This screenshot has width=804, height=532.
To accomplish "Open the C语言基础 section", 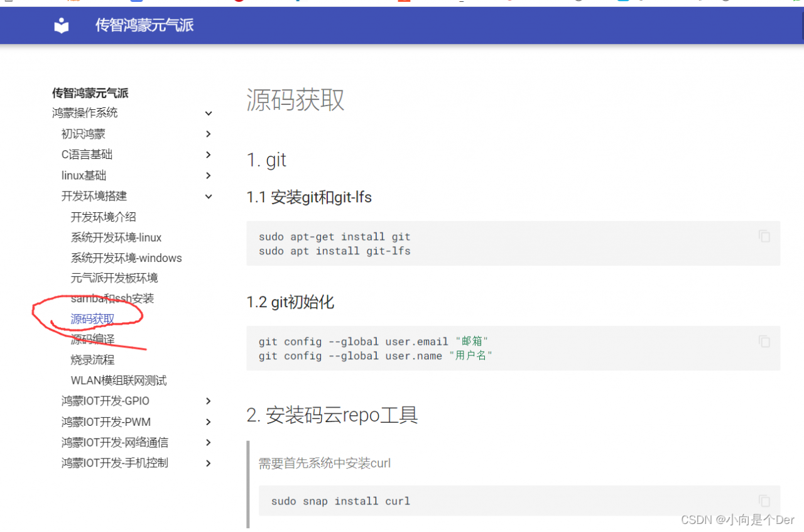I will [87, 155].
